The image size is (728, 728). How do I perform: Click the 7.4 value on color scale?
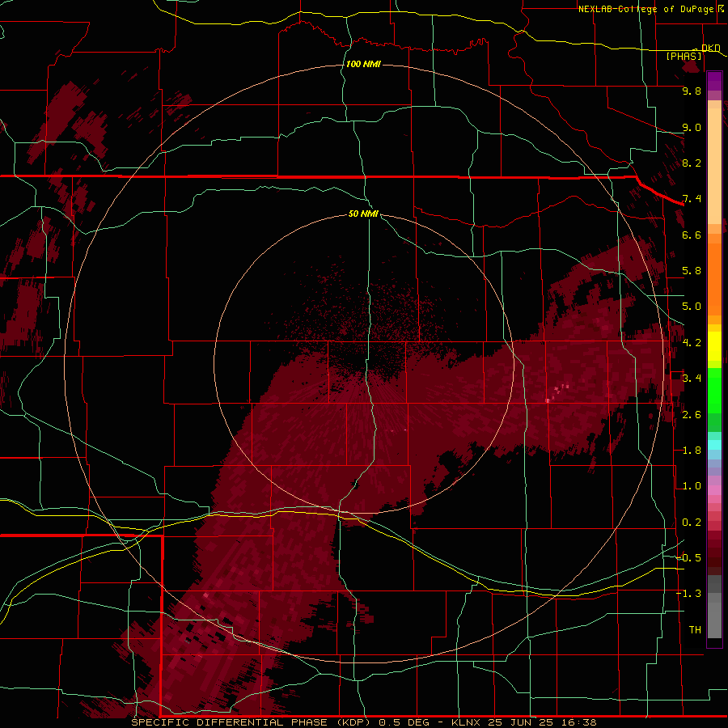tap(692, 199)
